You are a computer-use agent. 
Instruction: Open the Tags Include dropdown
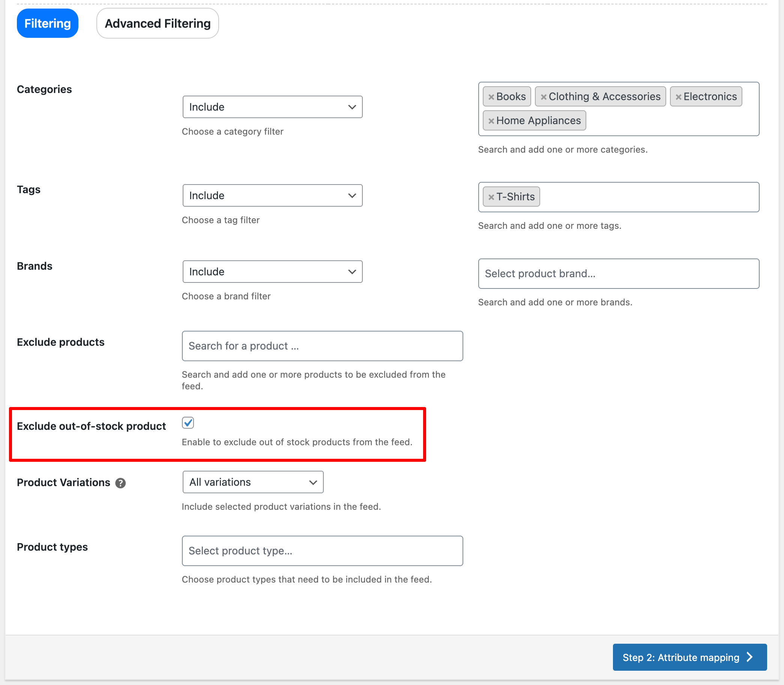[272, 195]
